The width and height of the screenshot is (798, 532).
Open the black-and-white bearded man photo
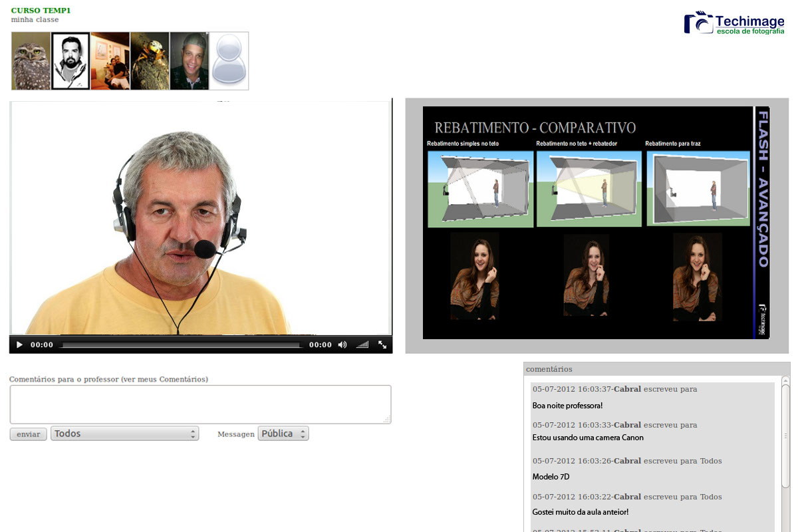pyautogui.click(x=70, y=61)
